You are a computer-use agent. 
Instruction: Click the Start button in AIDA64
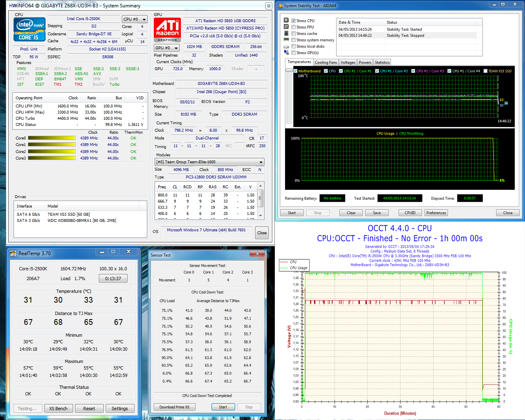(292, 213)
